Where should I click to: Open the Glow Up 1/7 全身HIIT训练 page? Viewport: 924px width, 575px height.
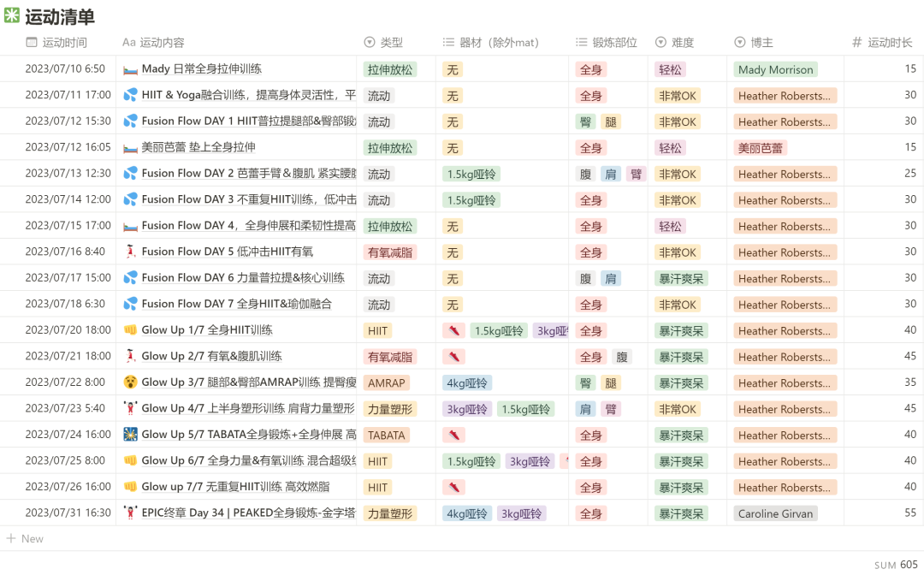207,330
